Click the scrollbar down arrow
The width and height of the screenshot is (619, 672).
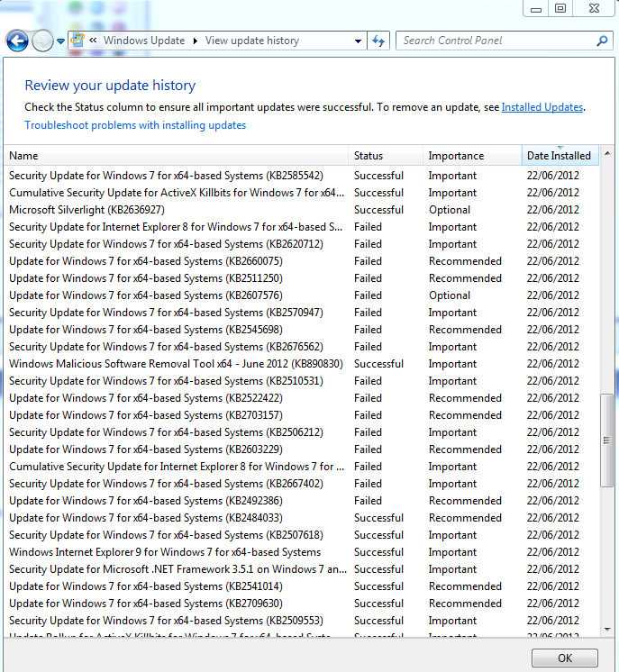607,629
